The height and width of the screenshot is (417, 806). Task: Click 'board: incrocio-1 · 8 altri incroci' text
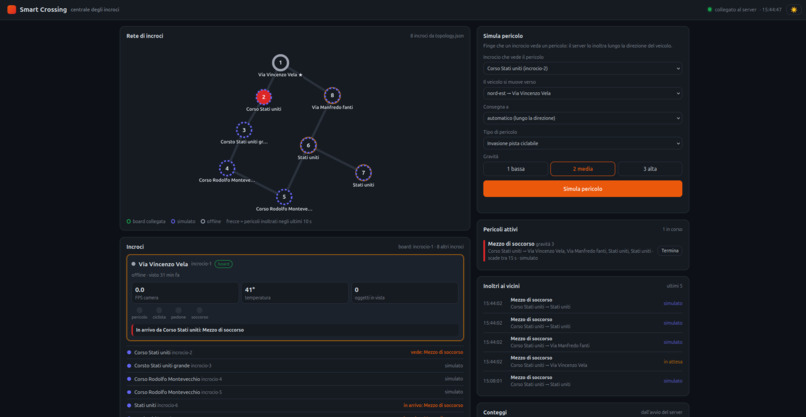tap(431, 247)
